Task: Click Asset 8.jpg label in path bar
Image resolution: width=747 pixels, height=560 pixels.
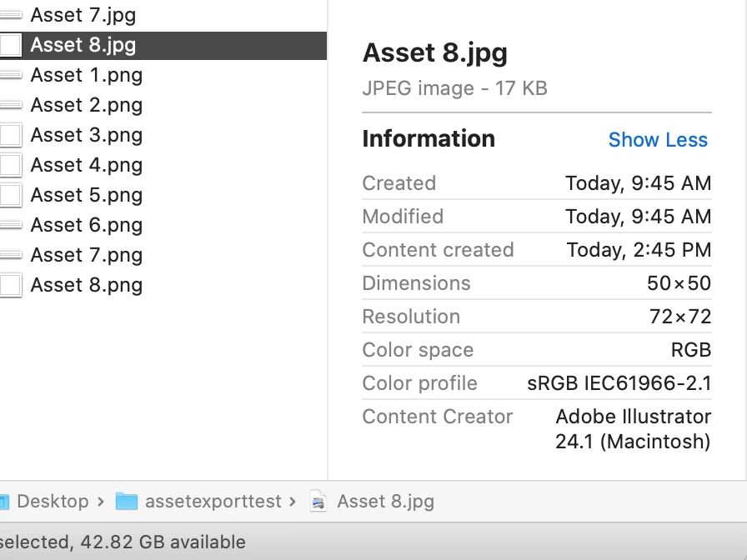Action: (x=385, y=502)
